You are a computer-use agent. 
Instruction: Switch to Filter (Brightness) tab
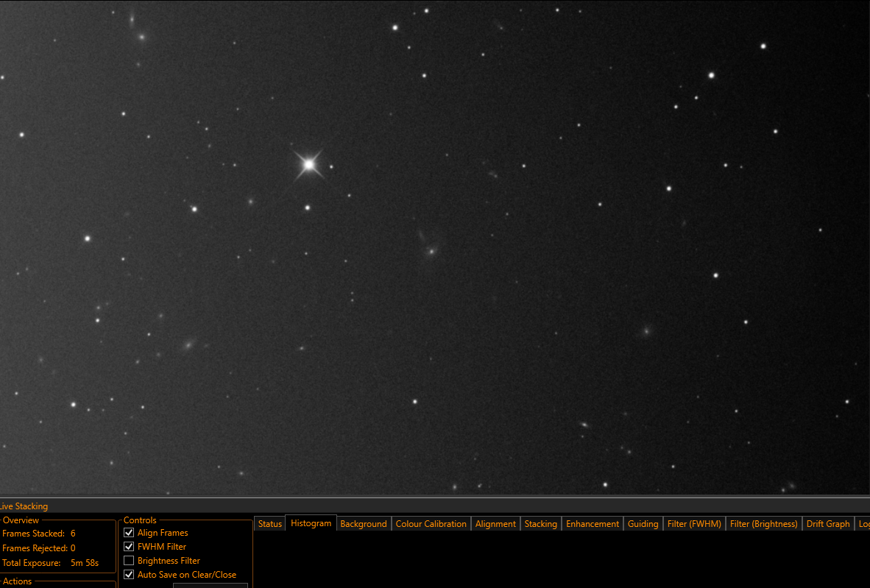[763, 524]
